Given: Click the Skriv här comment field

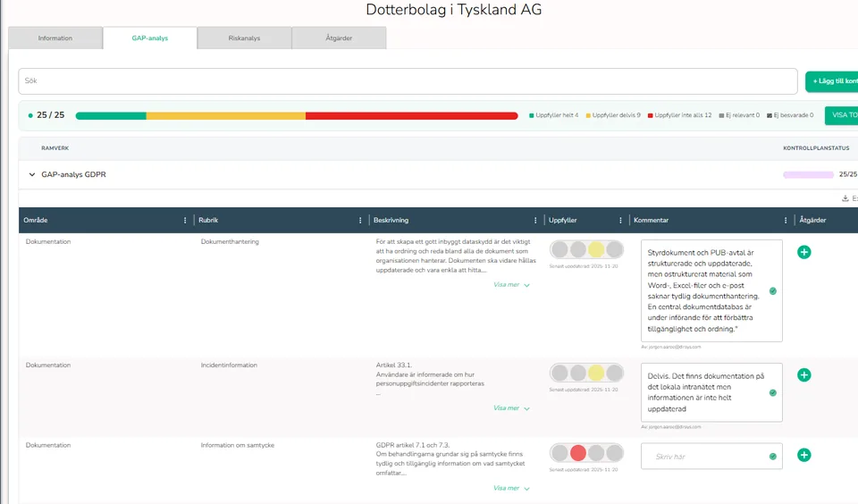Looking at the screenshot, I should point(711,457).
